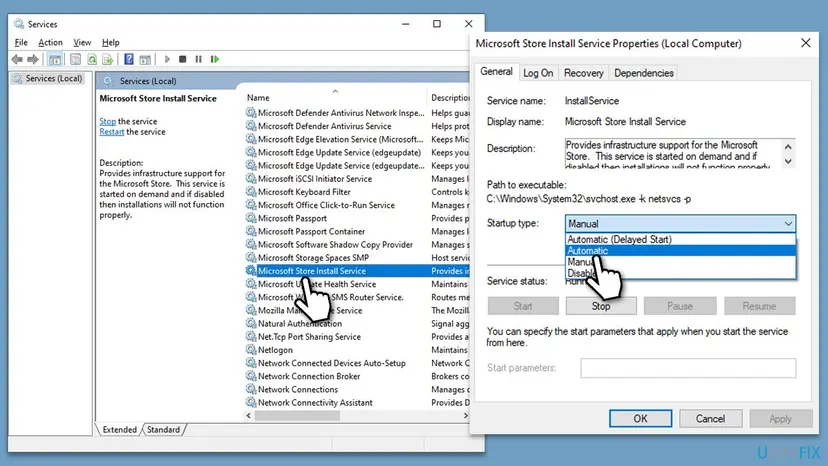Click the Stop Service square icon
This screenshot has height=466, width=828.
tap(183, 59)
